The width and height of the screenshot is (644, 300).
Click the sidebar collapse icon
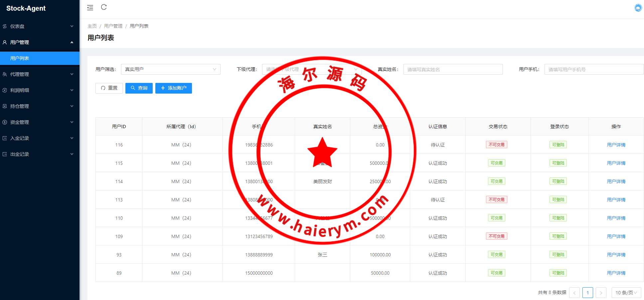90,8
